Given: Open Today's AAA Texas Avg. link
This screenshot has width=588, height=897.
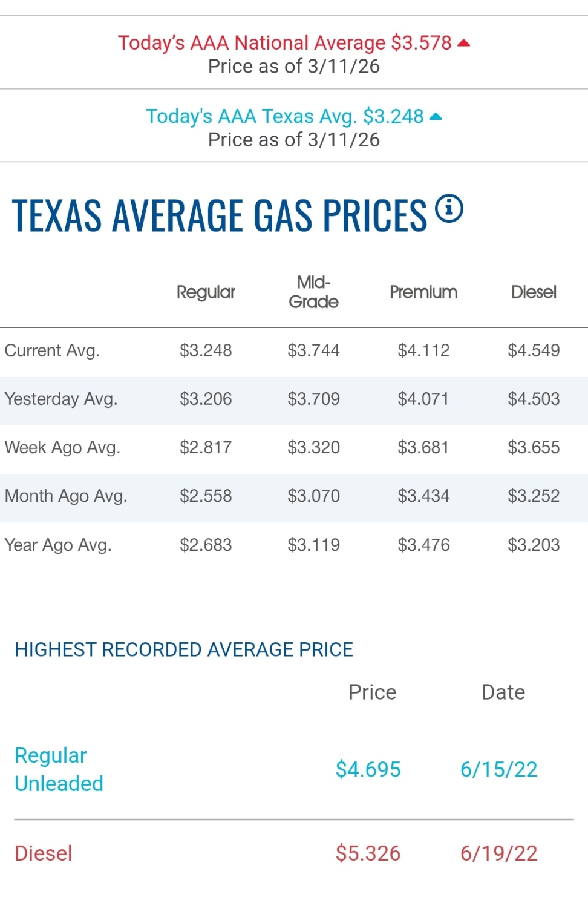Looking at the screenshot, I should 284,116.
